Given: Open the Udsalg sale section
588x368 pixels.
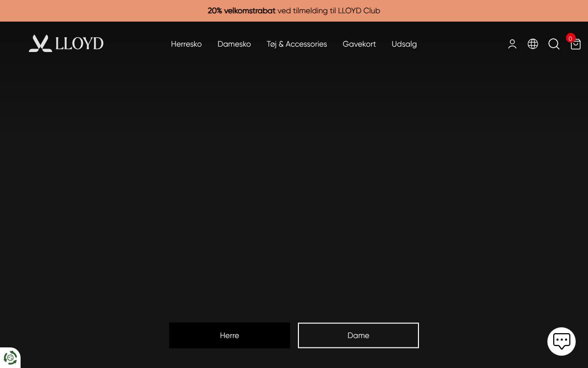Looking at the screenshot, I should [404, 44].
